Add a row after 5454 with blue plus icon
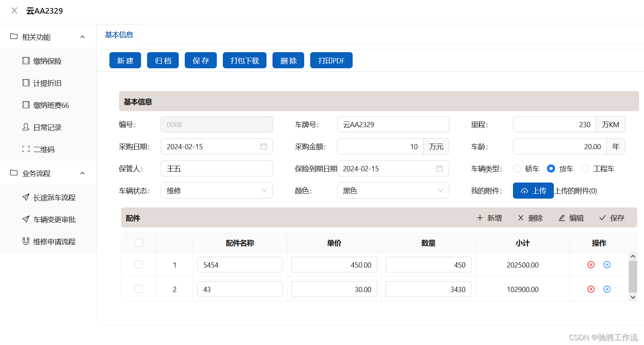The image size is (644, 345). [x=607, y=265]
